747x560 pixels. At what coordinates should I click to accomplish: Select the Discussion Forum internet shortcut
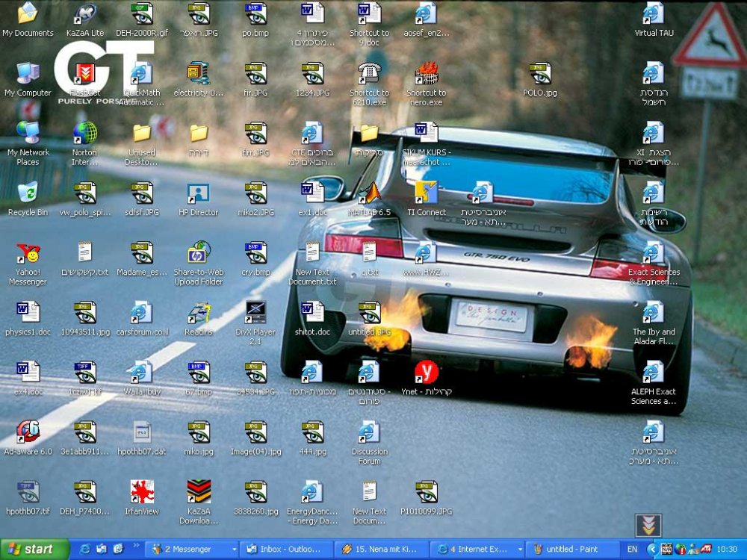tap(369, 432)
